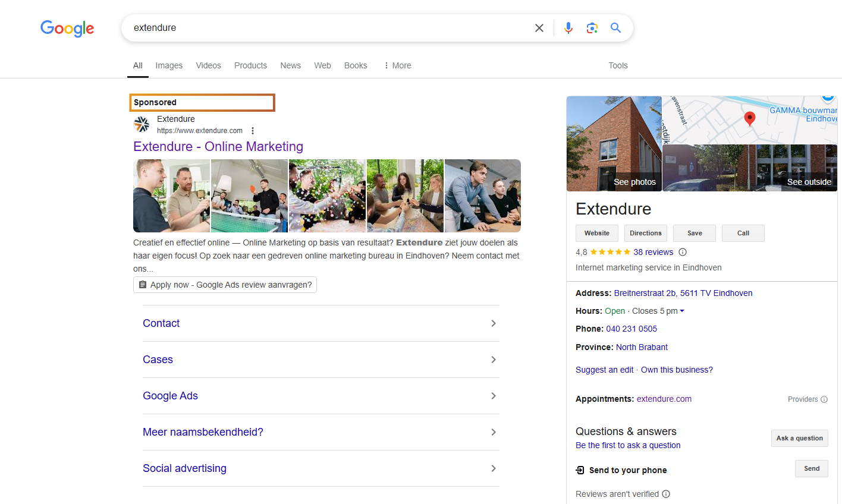The width and height of the screenshot is (842, 504).
Task: Expand the Social advertising chevron
Action: click(494, 468)
